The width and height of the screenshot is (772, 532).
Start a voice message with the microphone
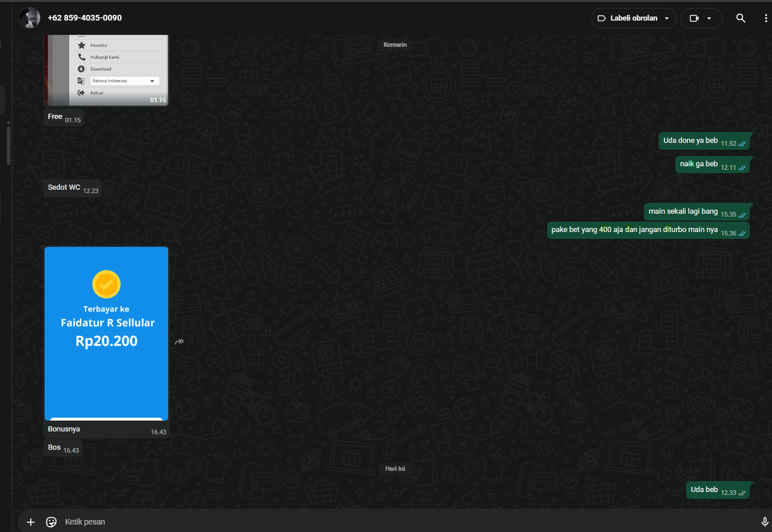765,522
